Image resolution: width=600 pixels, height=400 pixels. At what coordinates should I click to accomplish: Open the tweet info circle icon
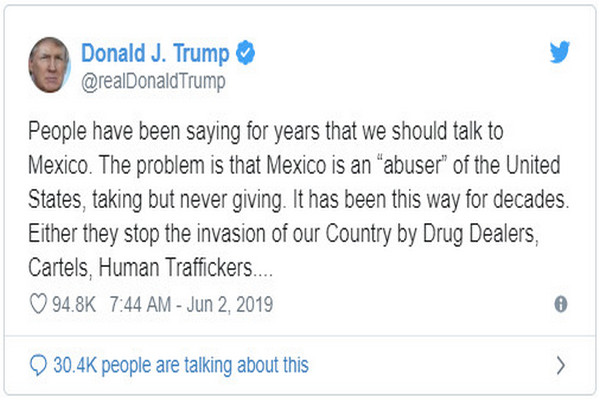(561, 304)
